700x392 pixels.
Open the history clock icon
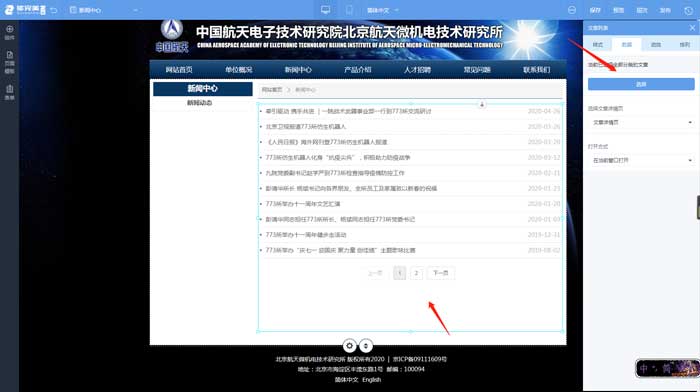(688, 10)
